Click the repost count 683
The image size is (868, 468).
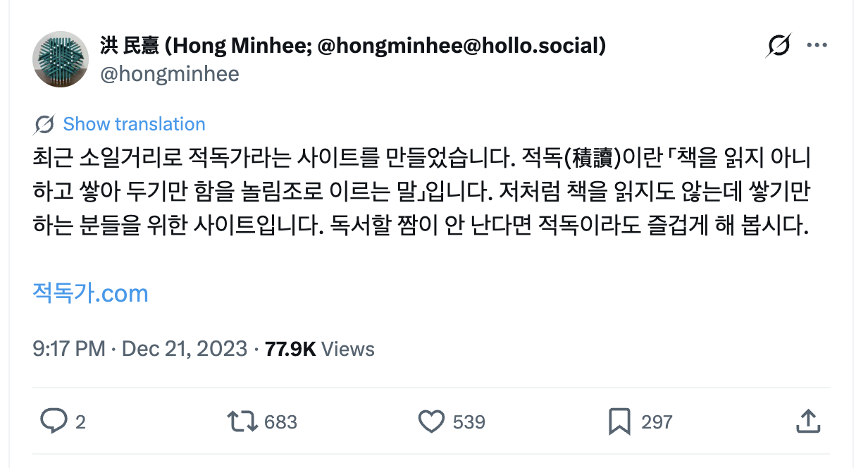coord(280,422)
